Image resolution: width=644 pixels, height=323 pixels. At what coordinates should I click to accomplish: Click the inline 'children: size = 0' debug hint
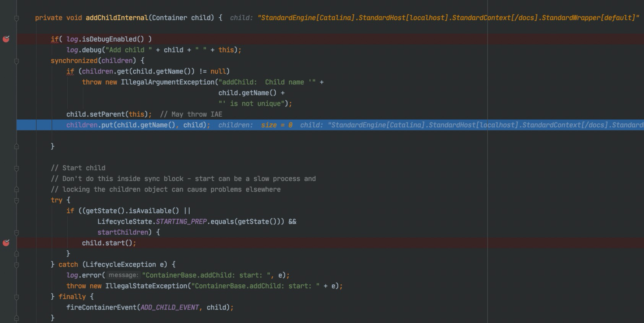tap(255, 125)
